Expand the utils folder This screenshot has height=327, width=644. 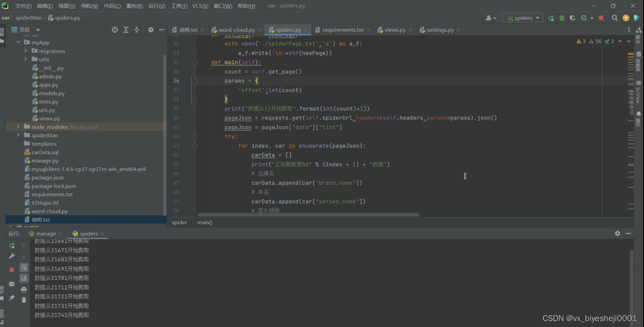coord(26,59)
